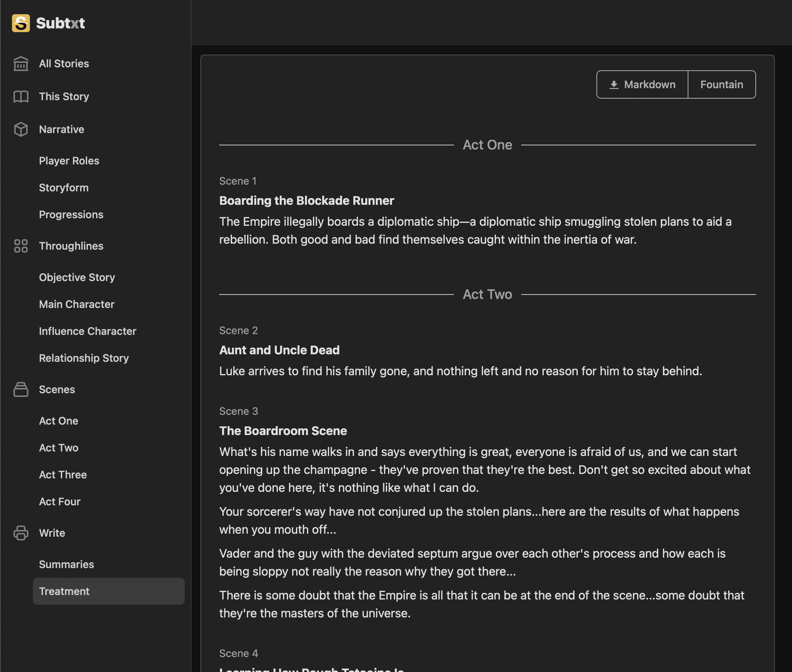
Task: Open the Storyform page
Action: tap(64, 188)
